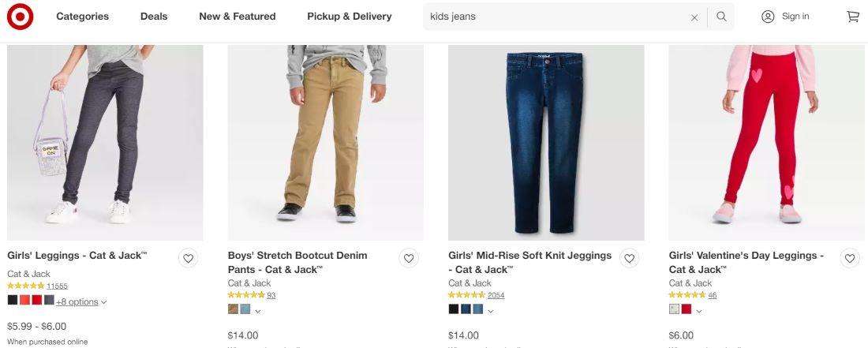
Task: Toggle heart on Girls' Valentine's Day Leggings
Action: point(850,258)
